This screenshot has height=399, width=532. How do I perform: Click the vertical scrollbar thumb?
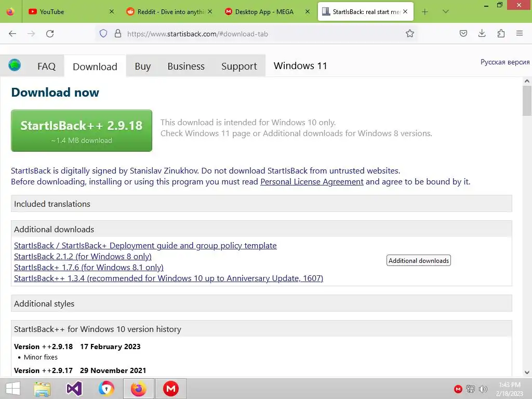[x=527, y=101]
